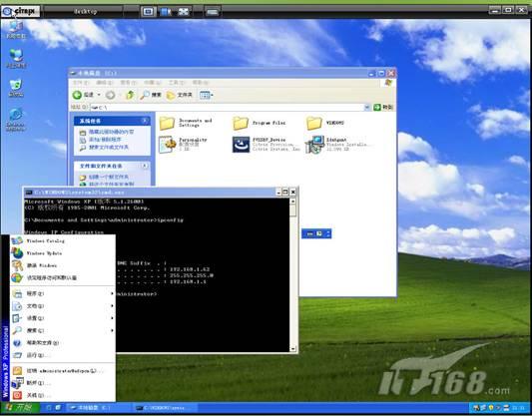
Task: Open Explorer Views dropdown button
Action: 206,95
